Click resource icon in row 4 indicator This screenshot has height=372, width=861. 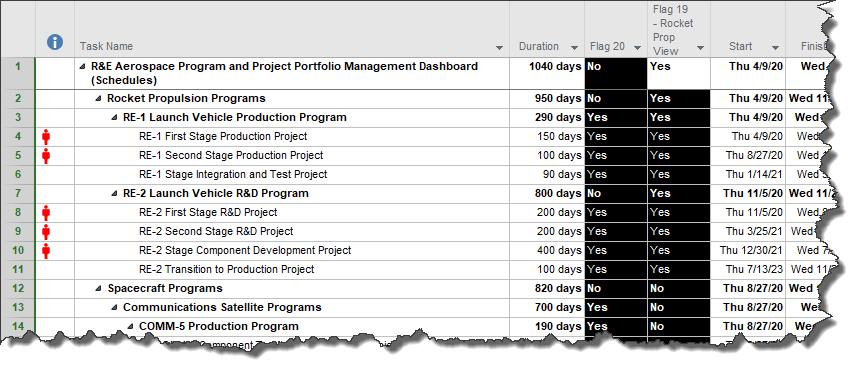tap(46, 137)
